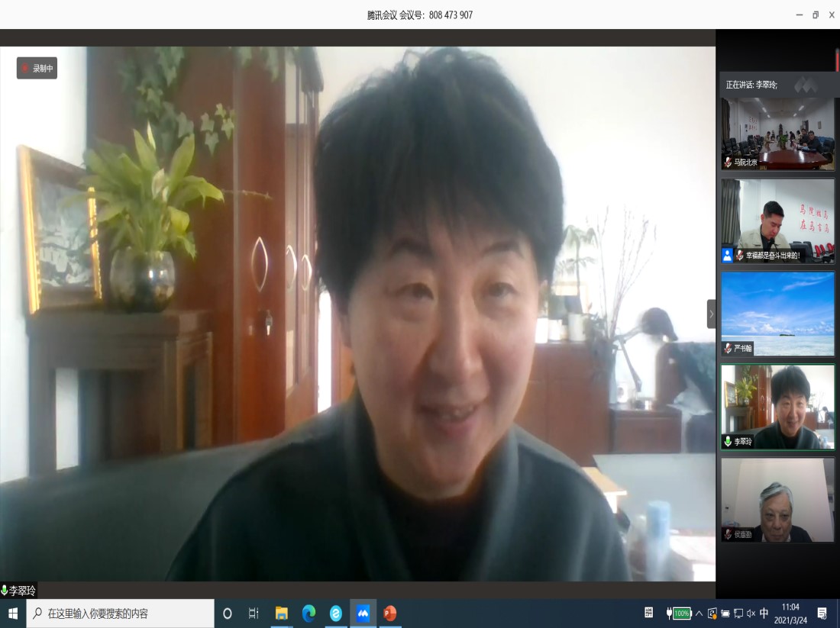Open the 严书翰 participant tile
This screenshot has width=840, height=628.
point(777,312)
